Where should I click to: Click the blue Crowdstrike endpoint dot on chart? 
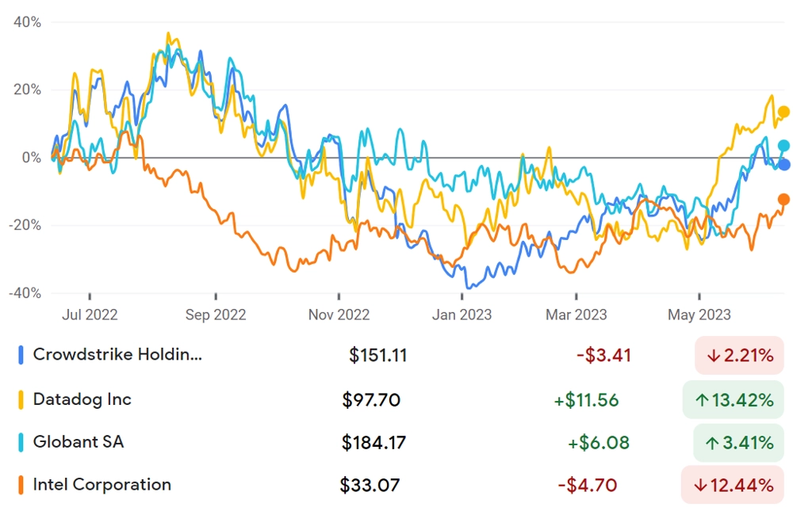coord(784,165)
